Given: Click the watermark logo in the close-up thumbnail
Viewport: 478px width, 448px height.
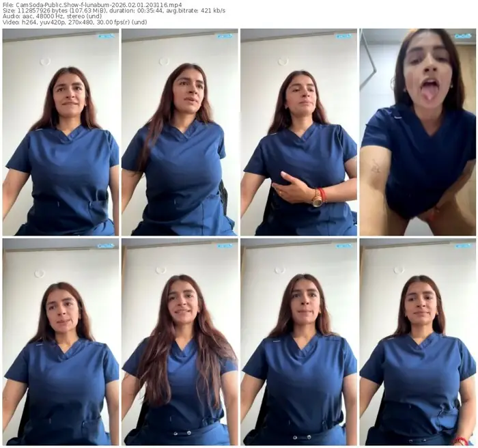Looking at the screenshot, I should click(463, 36).
